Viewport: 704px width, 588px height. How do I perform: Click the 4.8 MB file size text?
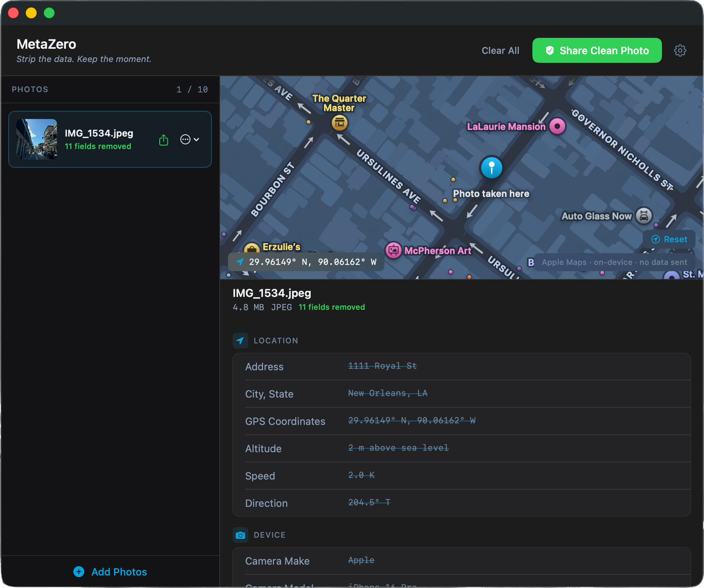click(x=248, y=307)
